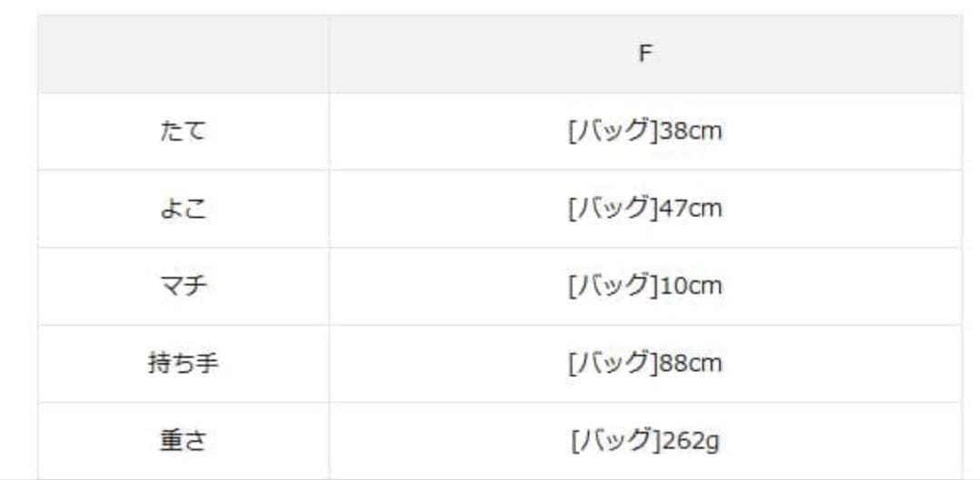
Task: Click the blank white area above the table
Action: (x=490, y=7)
